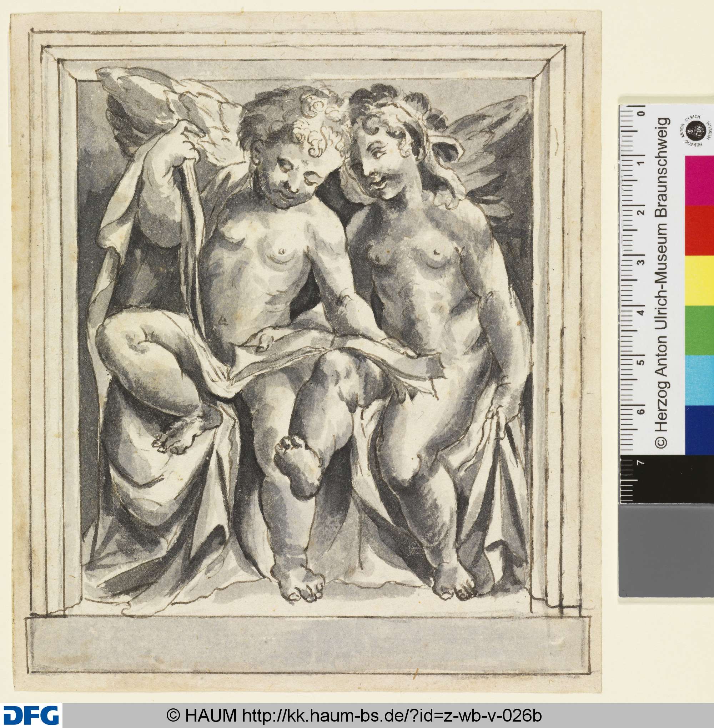Select the yellow color swatch
Viewport: 714px width, 728px height.
click(699, 280)
